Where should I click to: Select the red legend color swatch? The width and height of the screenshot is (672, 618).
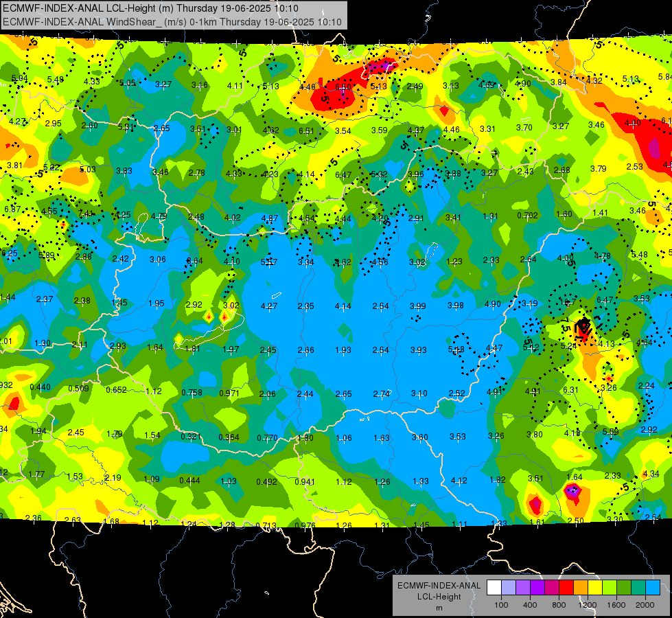coord(566,587)
